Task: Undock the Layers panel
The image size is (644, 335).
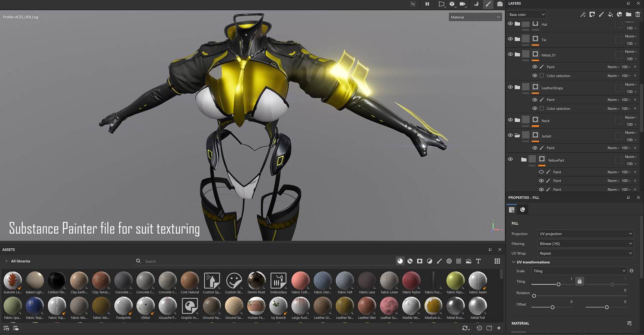Action: pyautogui.click(x=628, y=3)
